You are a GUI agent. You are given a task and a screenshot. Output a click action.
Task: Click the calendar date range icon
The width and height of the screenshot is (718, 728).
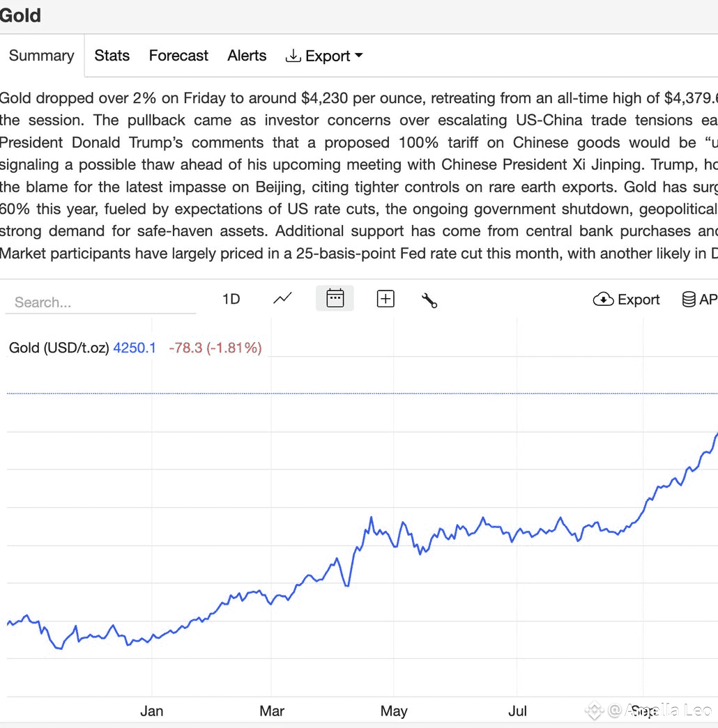(335, 299)
